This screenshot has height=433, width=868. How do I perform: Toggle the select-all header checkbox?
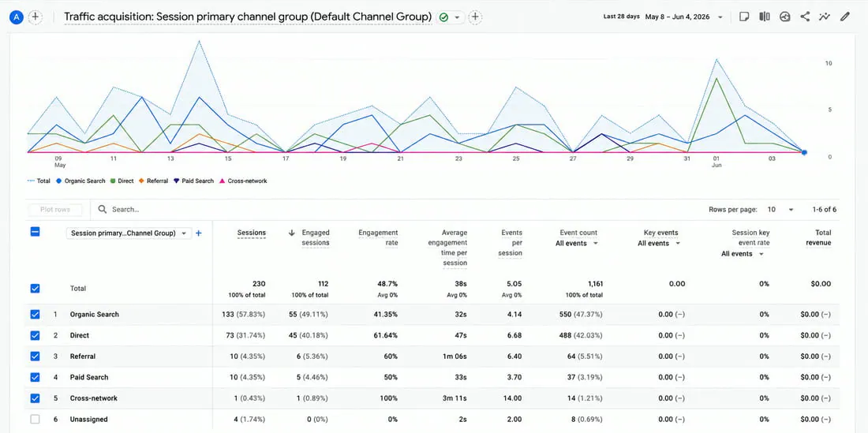pos(35,232)
